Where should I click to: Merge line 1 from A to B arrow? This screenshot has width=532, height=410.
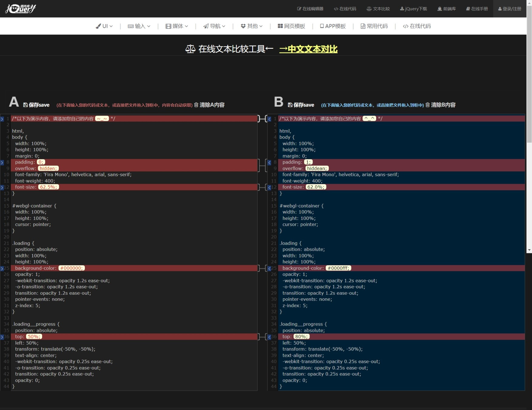click(x=2, y=119)
